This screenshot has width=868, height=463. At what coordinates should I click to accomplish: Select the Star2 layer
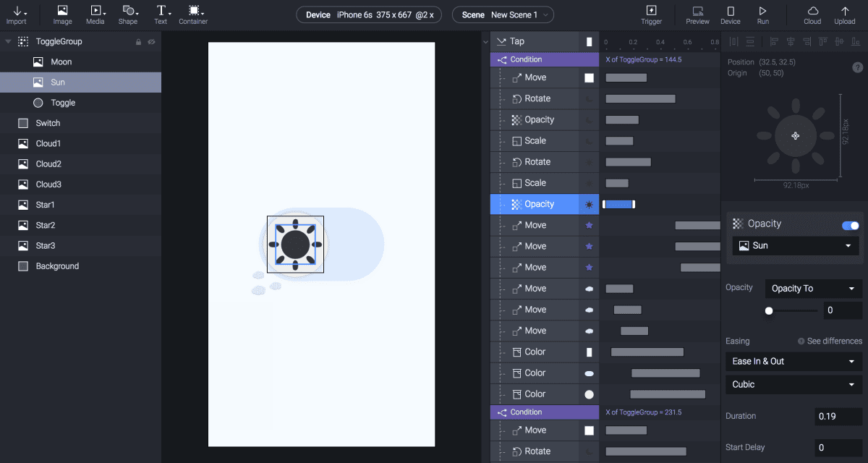pos(80,225)
